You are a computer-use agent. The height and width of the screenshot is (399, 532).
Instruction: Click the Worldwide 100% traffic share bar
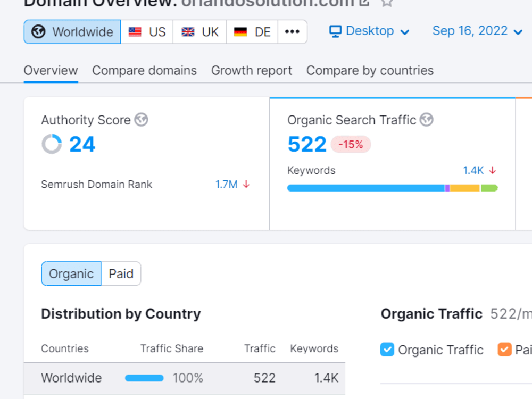(x=144, y=378)
